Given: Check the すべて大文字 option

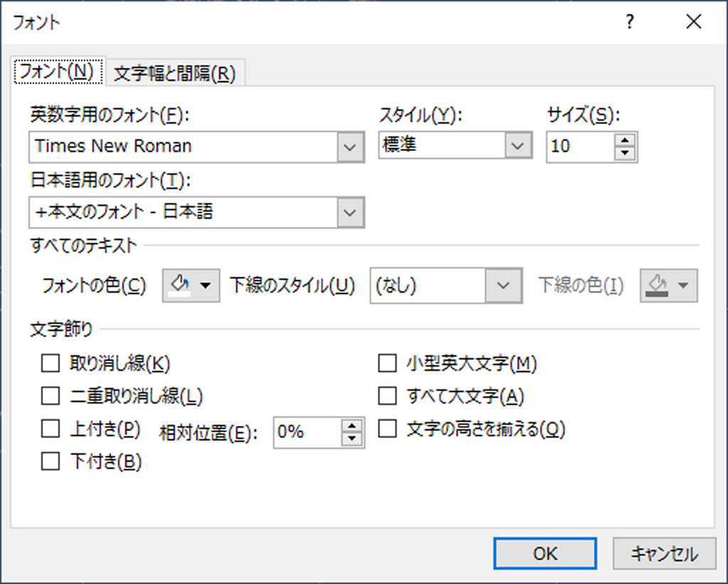Looking at the screenshot, I should click(x=387, y=396).
